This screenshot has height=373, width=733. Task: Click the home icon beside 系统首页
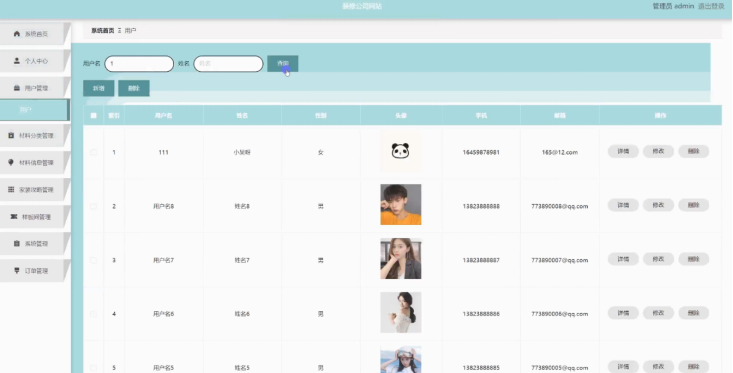pos(17,34)
